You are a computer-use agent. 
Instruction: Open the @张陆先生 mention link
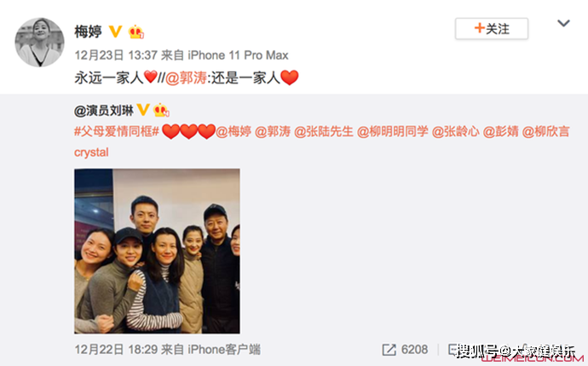(x=324, y=131)
